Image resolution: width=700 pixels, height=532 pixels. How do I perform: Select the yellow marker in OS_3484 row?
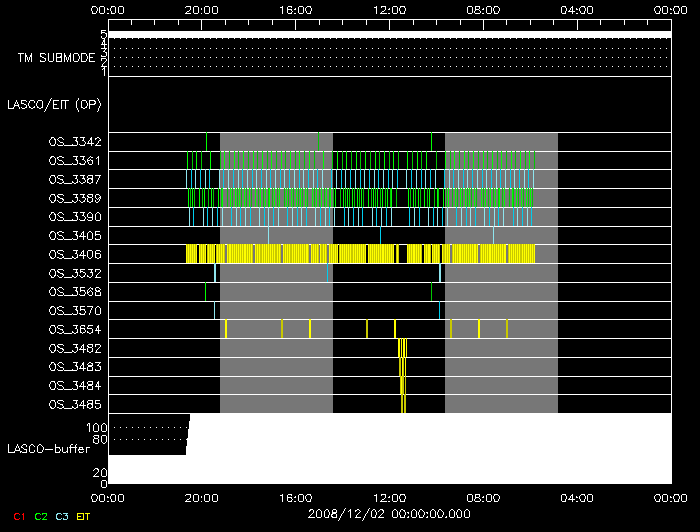[x=401, y=385]
